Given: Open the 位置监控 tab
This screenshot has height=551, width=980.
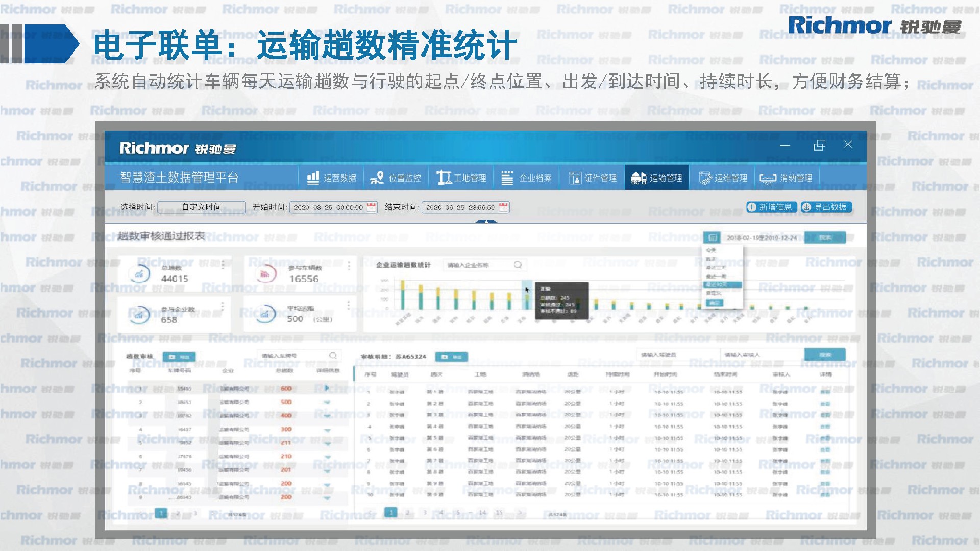Looking at the screenshot, I should (x=396, y=178).
